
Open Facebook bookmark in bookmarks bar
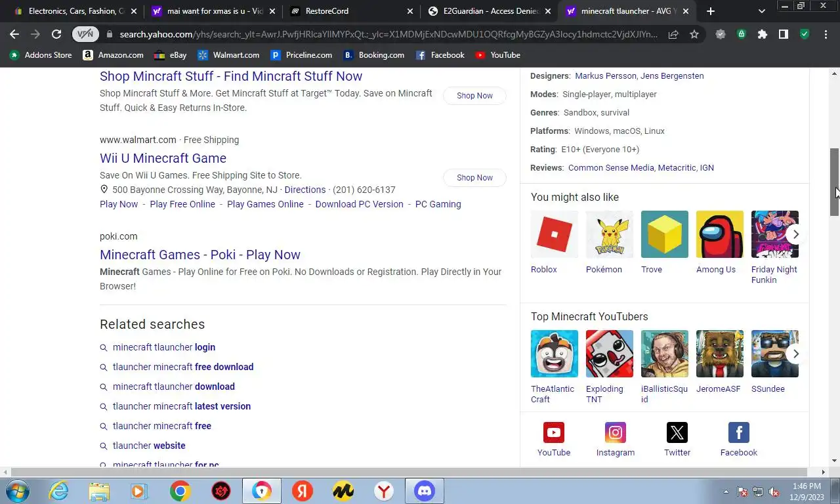pyautogui.click(x=440, y=55)
